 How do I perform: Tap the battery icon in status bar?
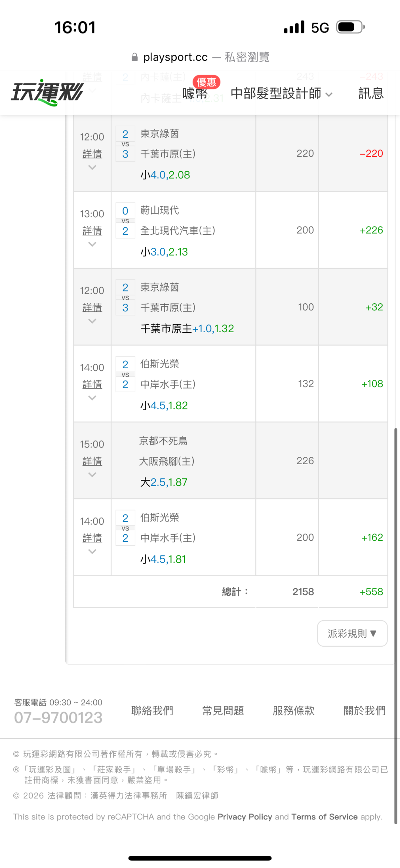(350, 27)
